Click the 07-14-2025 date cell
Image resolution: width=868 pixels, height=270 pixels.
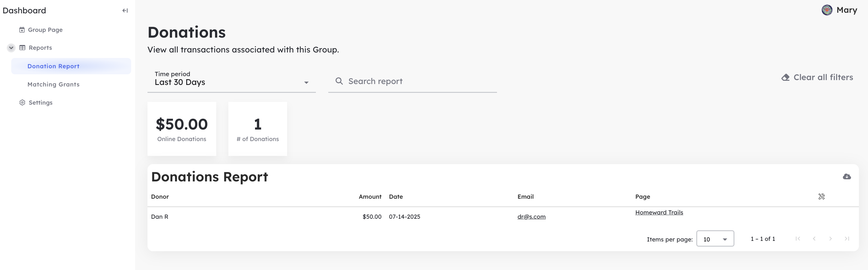pos(404,217)
